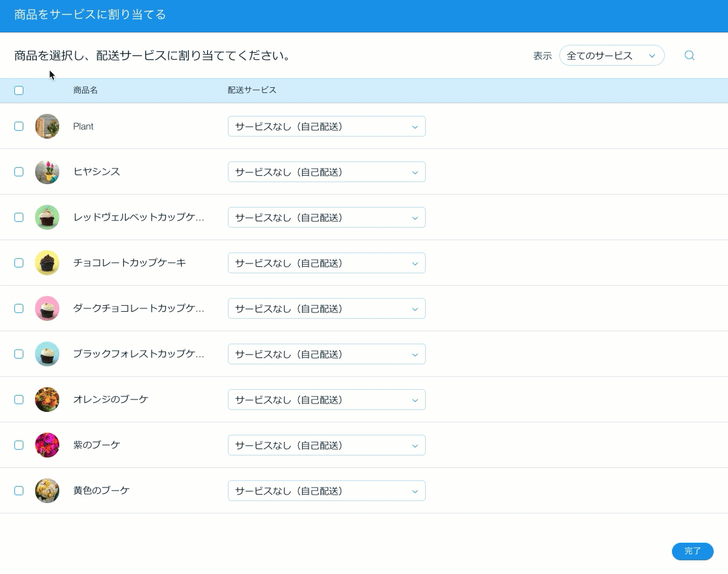
Task: Tick the checkbox beside オレンジのブーケ
Action: click(19, 400)
